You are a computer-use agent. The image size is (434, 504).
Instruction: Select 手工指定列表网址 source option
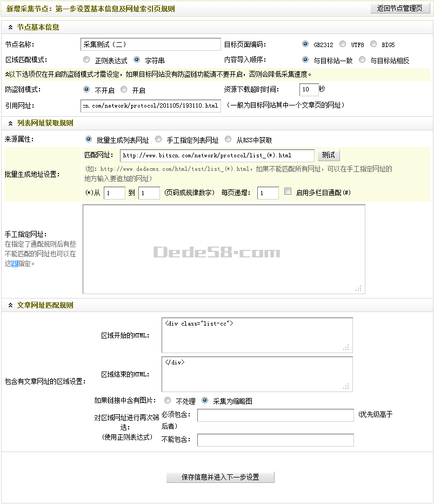[x=158, y=140]
